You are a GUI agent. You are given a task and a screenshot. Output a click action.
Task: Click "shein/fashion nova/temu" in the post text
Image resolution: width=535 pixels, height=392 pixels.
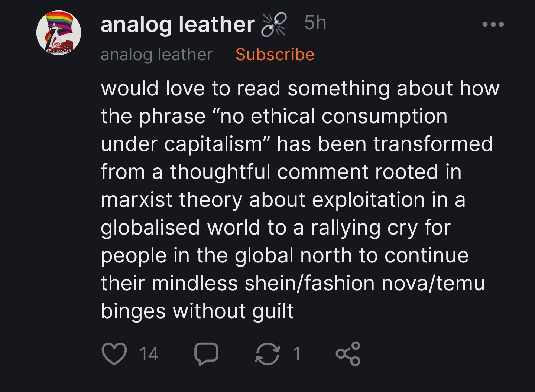pos(365,283)
